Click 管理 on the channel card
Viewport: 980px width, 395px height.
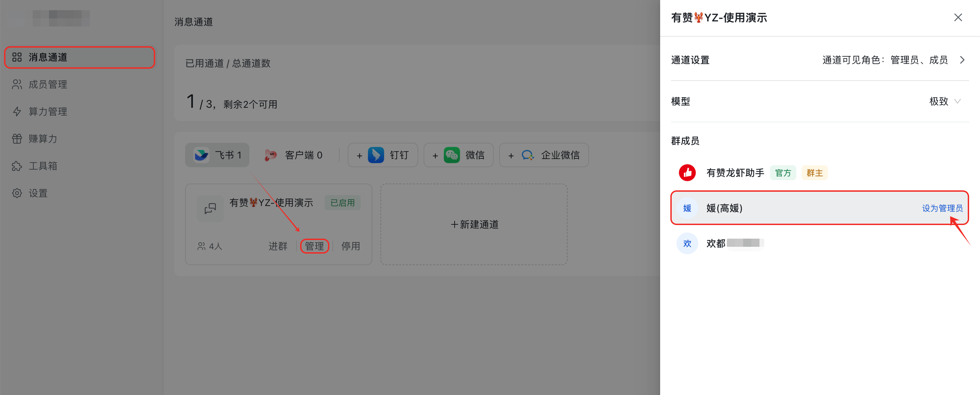[315, 246]
